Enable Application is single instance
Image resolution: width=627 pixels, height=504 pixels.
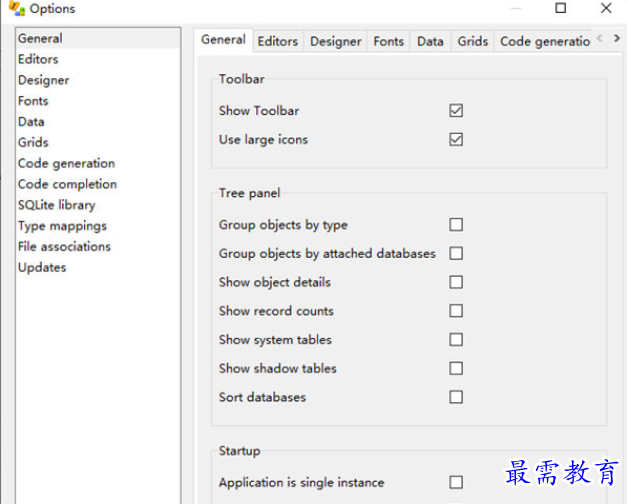pos(456,482)
